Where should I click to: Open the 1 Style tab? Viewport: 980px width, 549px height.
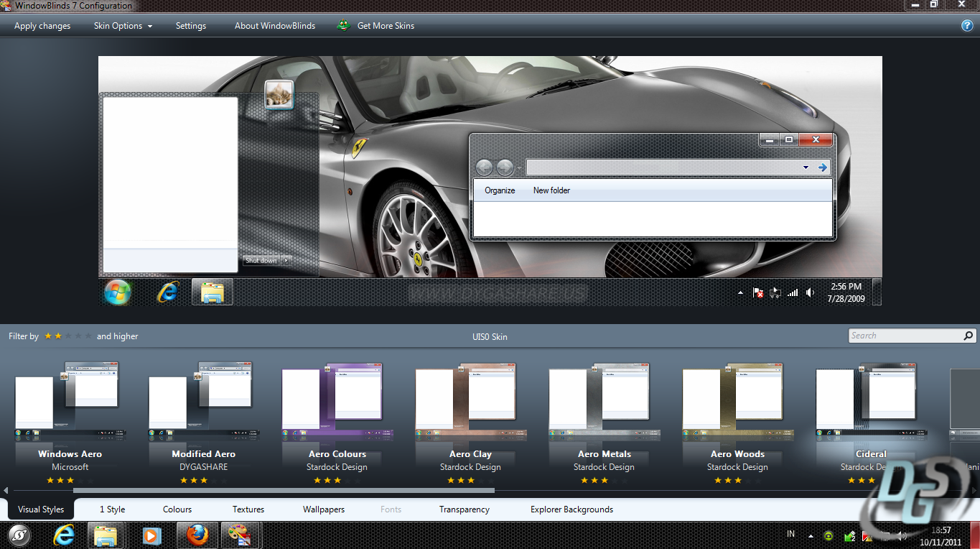[112, 509]
